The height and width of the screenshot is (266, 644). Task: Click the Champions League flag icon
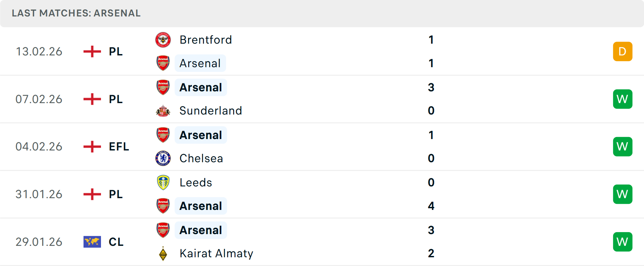[x=92, y=242]
